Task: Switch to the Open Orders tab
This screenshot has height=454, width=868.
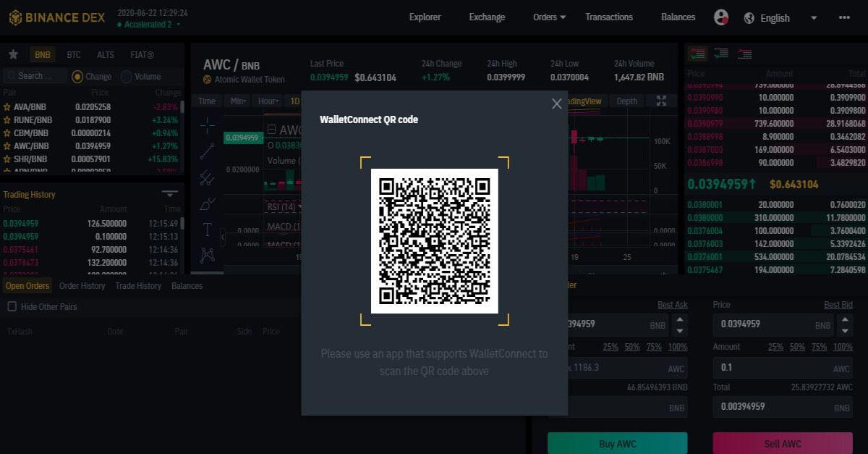Action: pyautogui.click(x=27, y=286)
